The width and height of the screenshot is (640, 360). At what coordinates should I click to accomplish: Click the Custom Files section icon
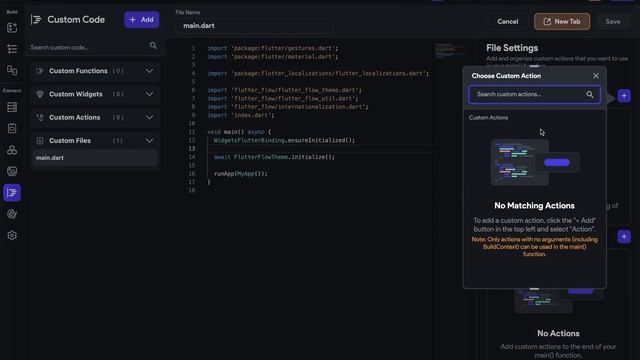[x=40, y=141]
